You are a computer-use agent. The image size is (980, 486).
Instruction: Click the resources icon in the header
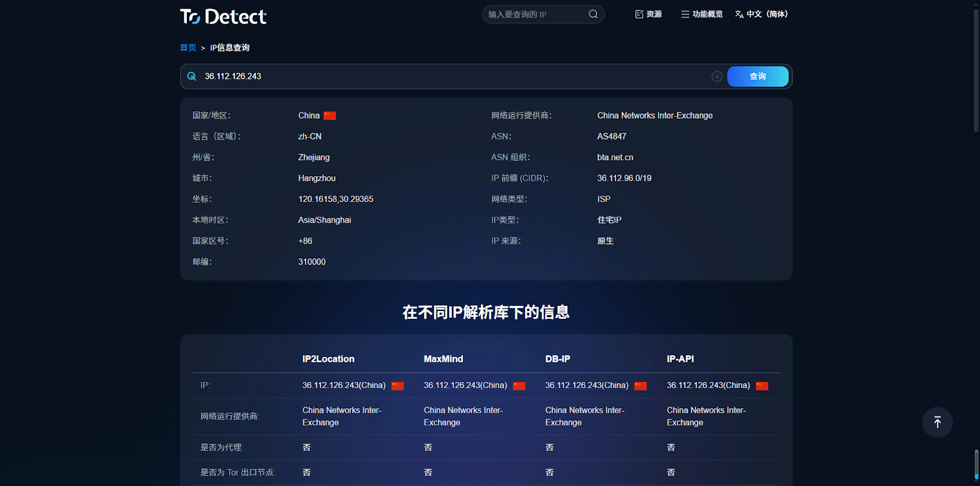click(x=639, y=14)
